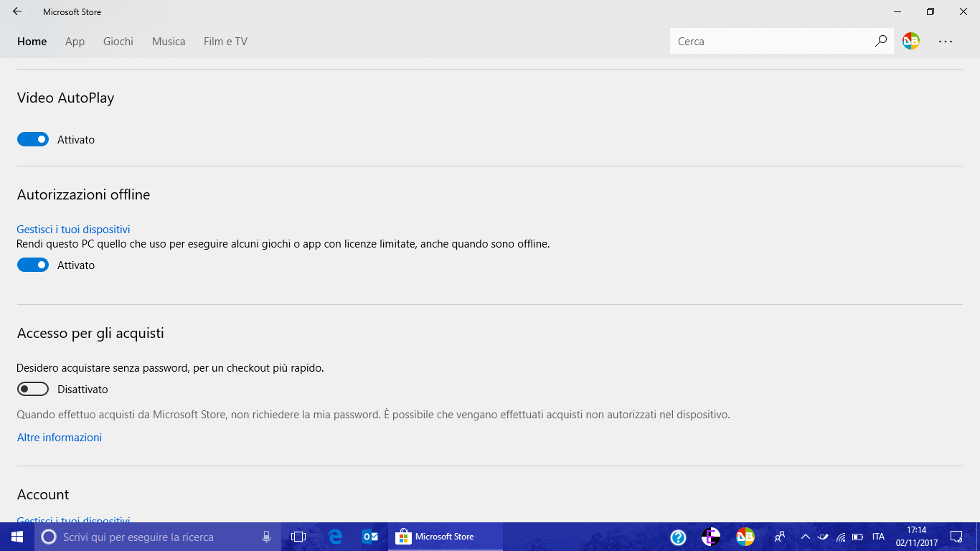Viewport: 980px width, 551px height.
Task: Expand hidden system tray icons
Action: 805,537
